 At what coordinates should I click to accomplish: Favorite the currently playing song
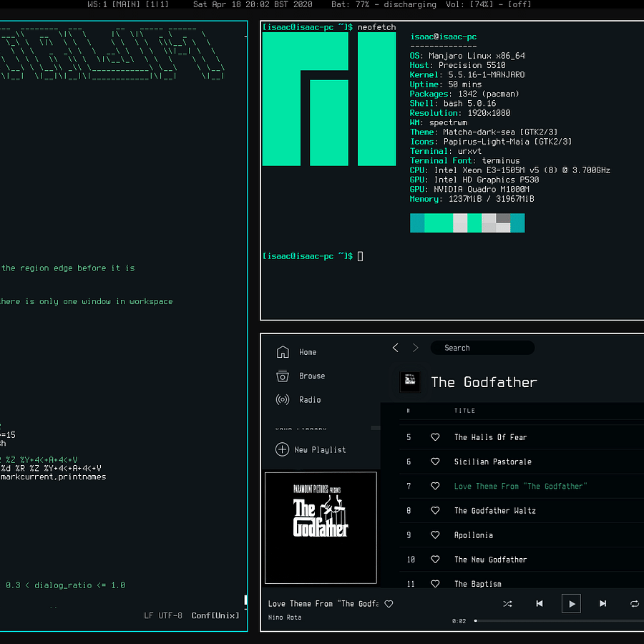(x=389, y=604)
